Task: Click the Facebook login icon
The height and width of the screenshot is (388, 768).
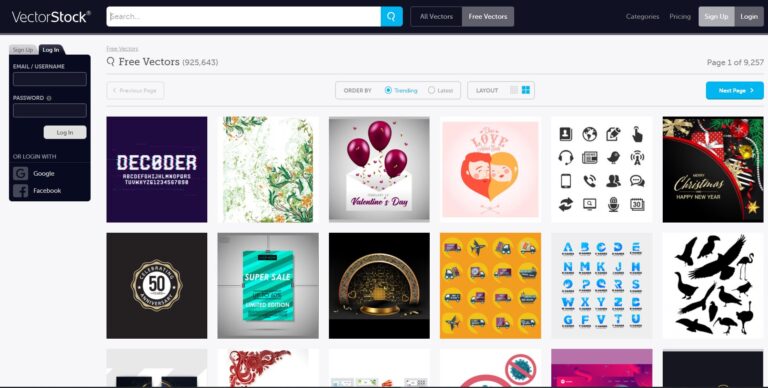Action: coord(21,191)
